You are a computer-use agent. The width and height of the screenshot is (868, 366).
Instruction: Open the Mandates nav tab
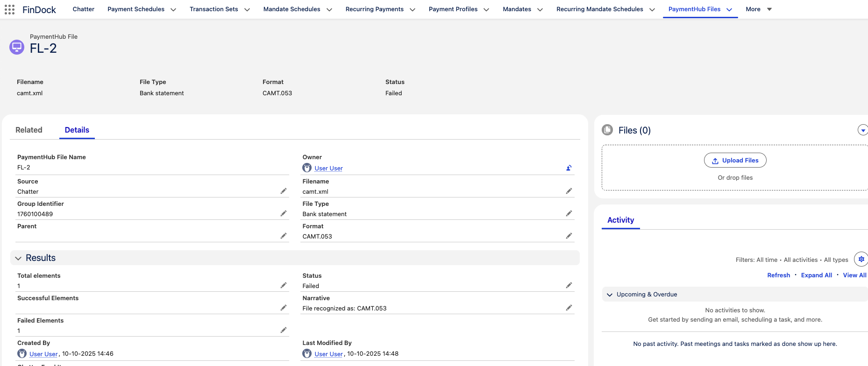(517, 9)
